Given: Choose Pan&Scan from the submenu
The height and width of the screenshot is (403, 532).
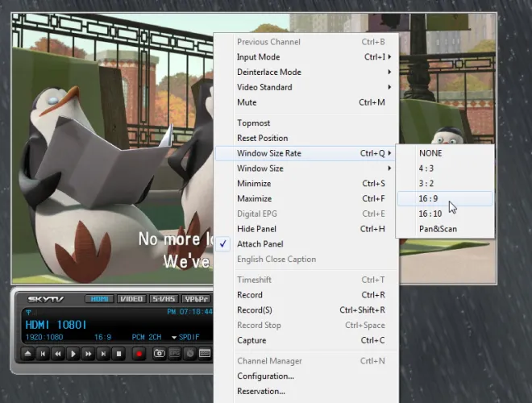Looking at the screenshot, I should [x=438, y=229].
